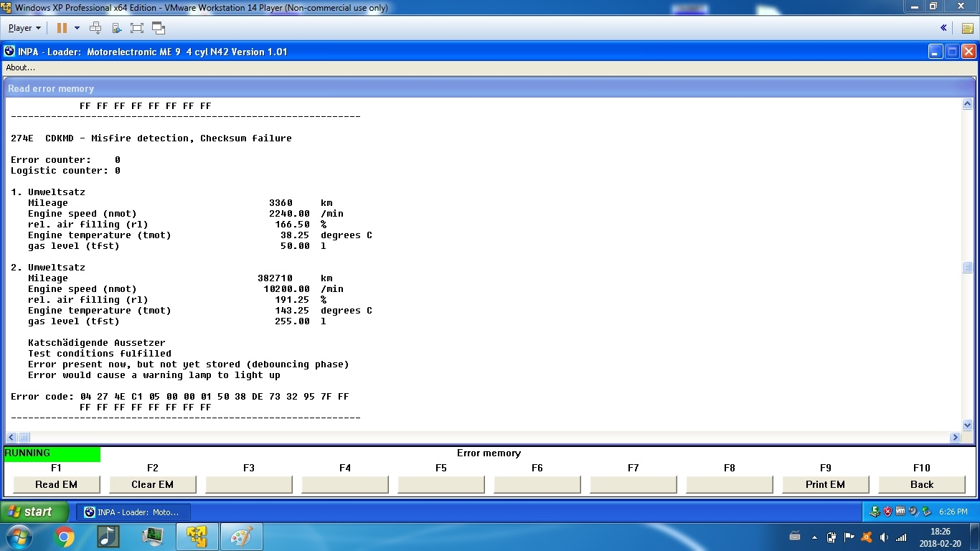Click the '2. Umweltsatz' heading
The height and width of the screenshot is (551, 980).
(48, 268)
